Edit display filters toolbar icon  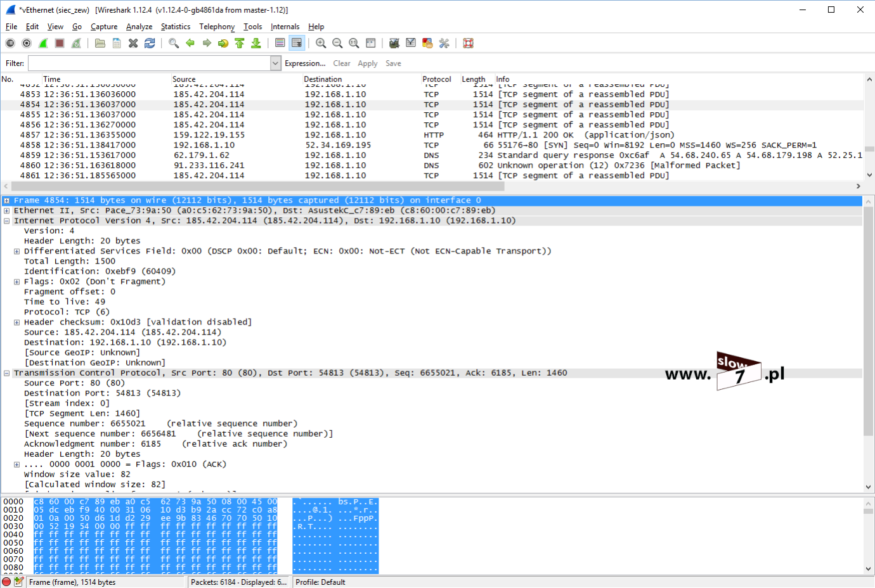click(x=411, y=43)
